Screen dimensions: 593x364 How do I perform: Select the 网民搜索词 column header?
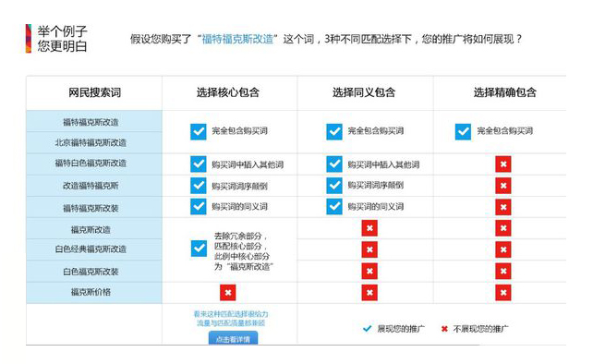(x=94, y=92)
